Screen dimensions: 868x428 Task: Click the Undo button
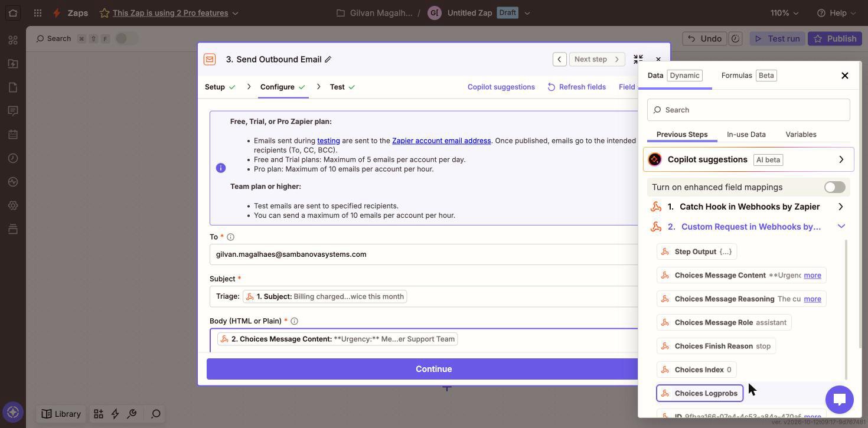point(705,38)
